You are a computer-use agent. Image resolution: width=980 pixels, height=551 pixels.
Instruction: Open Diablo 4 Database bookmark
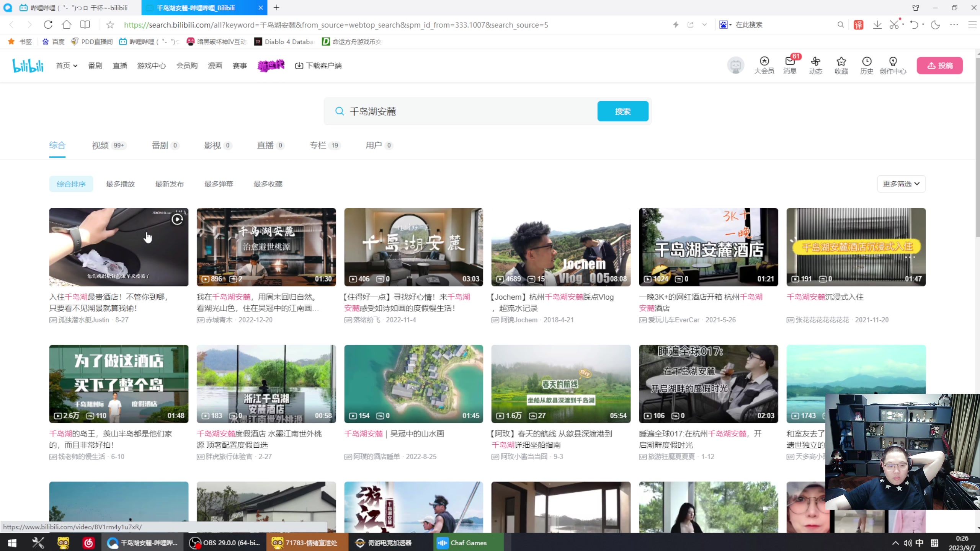[284, 42]
